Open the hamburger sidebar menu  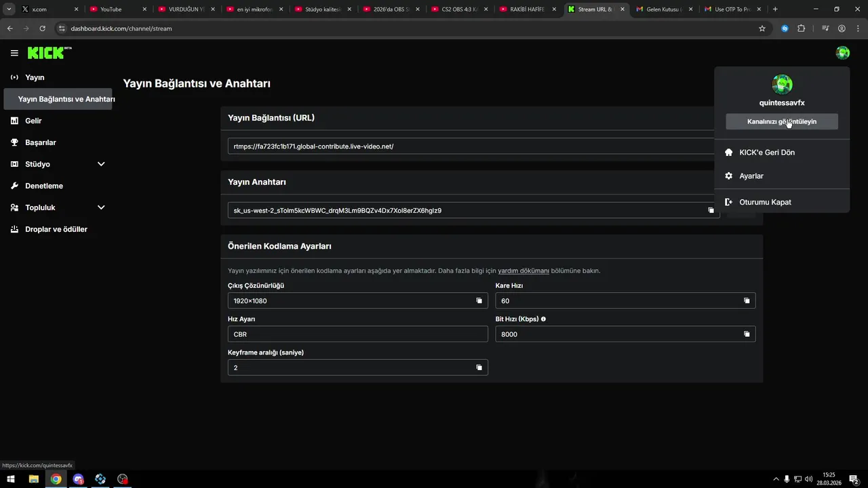click(x=14, y=53)
